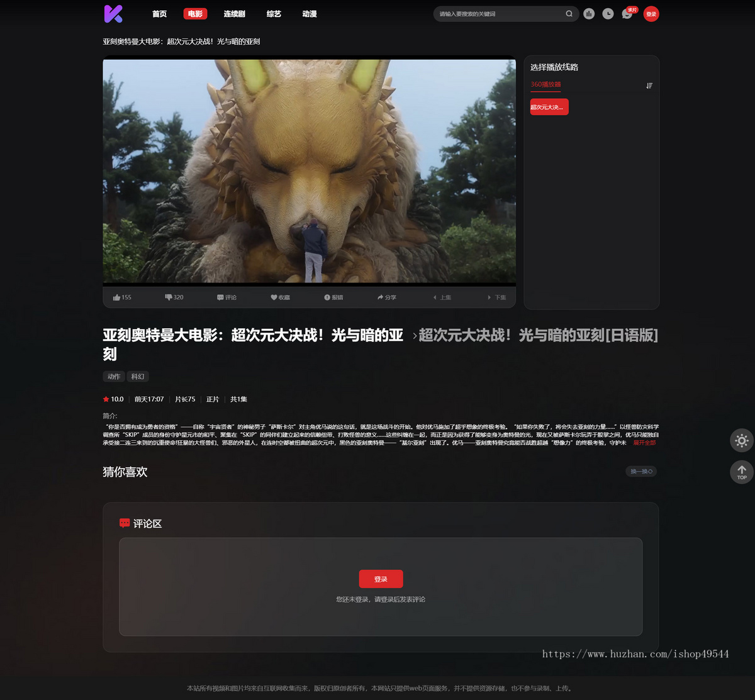Open the 求片 request message icon
This screenshot has height=700, width=755.
coord(628,13)
